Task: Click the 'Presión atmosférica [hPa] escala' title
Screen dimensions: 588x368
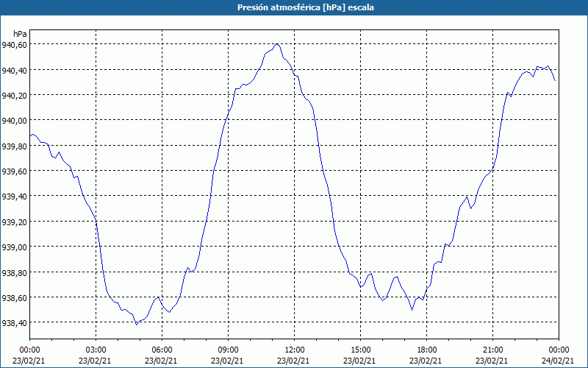Action: coord(306,7)
